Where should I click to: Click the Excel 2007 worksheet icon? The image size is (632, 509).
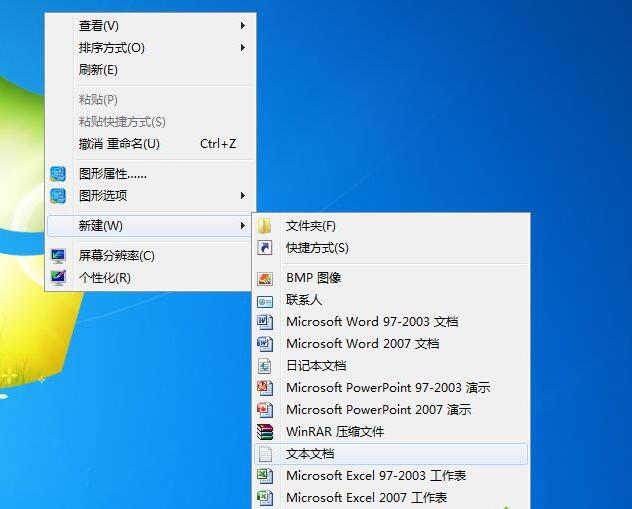tap(265, 498)
